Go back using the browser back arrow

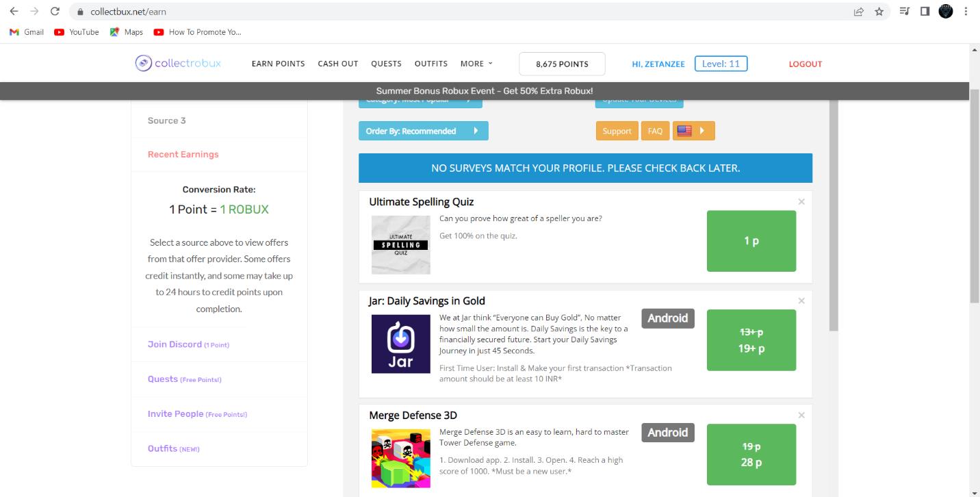[x=14, y=12]
